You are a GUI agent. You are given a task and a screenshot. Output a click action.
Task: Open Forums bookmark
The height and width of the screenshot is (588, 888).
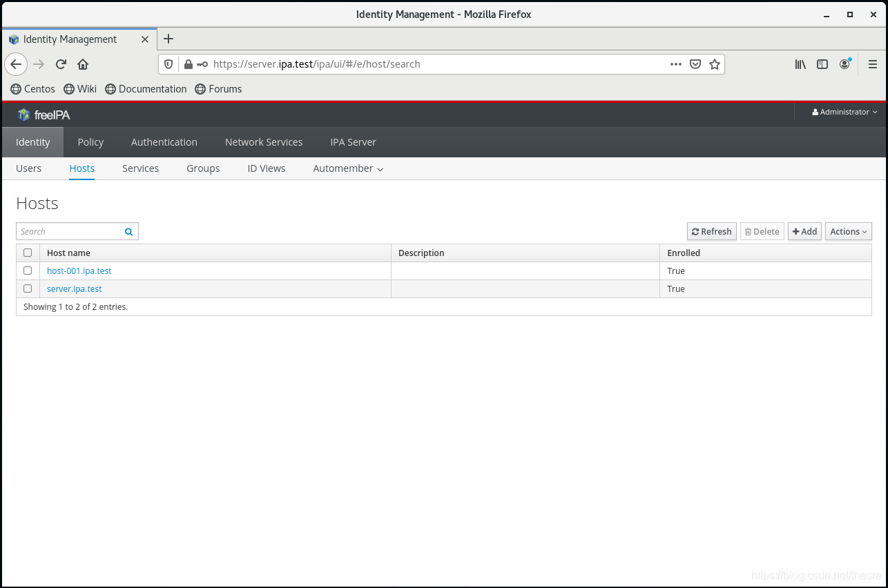point(218,89)
